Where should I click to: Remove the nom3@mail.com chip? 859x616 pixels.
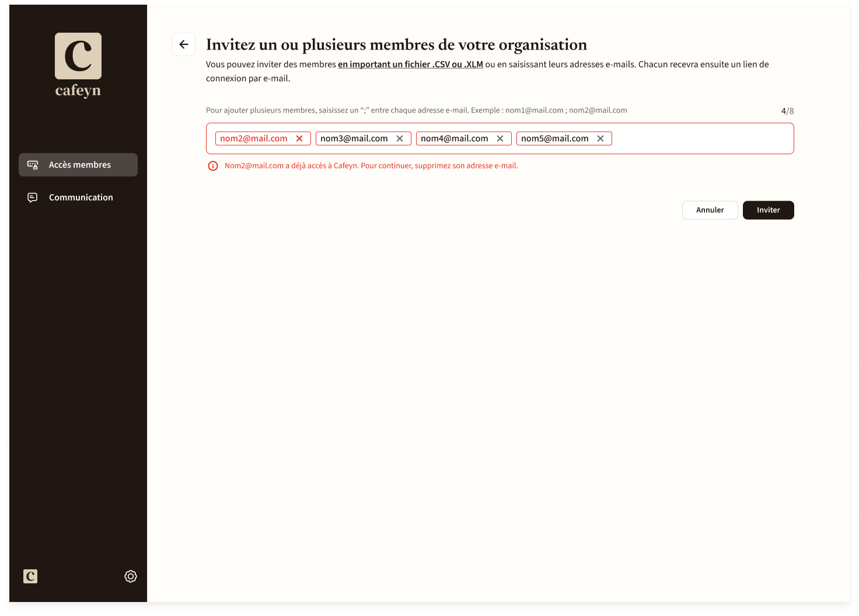pos(400,138)
